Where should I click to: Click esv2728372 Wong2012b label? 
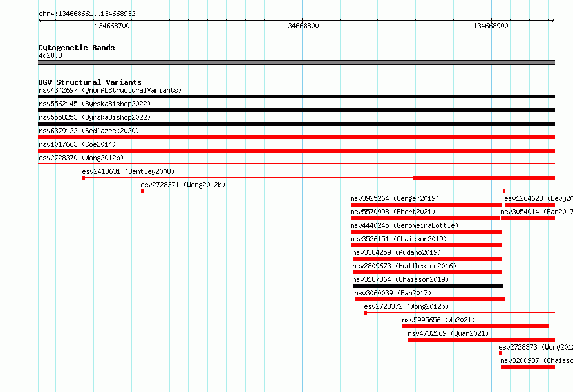406,306
